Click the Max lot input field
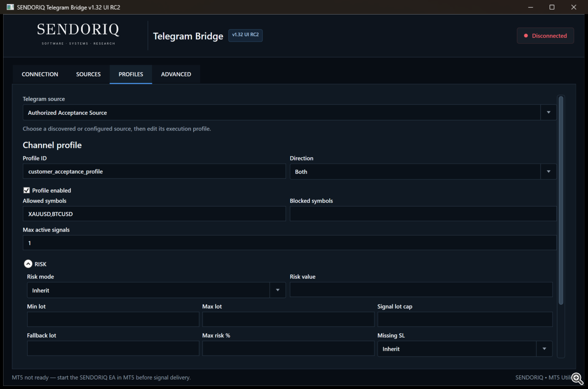The image size is (588, 389). click(x=288, y=320)
